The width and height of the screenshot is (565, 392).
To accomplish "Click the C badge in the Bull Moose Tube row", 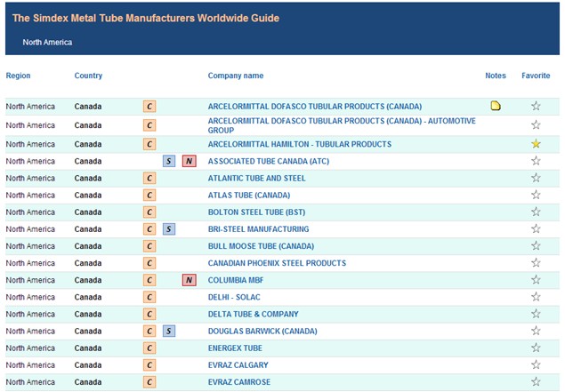I will 149,246.
